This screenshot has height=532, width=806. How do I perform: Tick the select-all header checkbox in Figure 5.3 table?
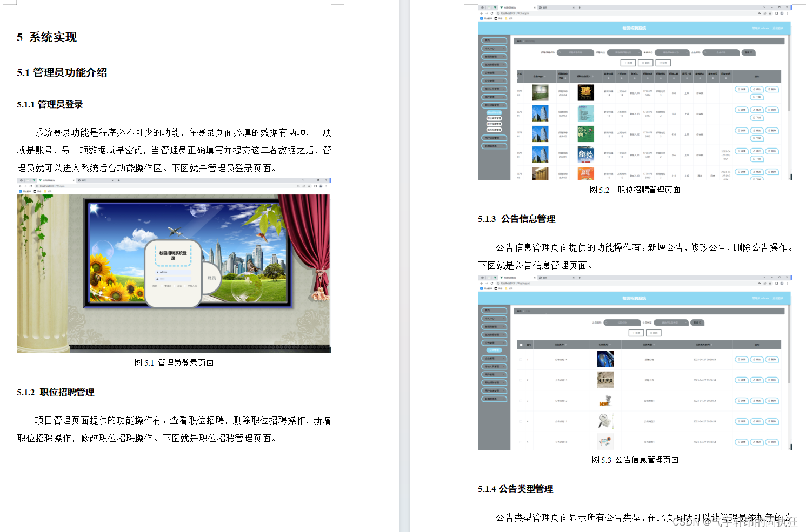(521, 345)
